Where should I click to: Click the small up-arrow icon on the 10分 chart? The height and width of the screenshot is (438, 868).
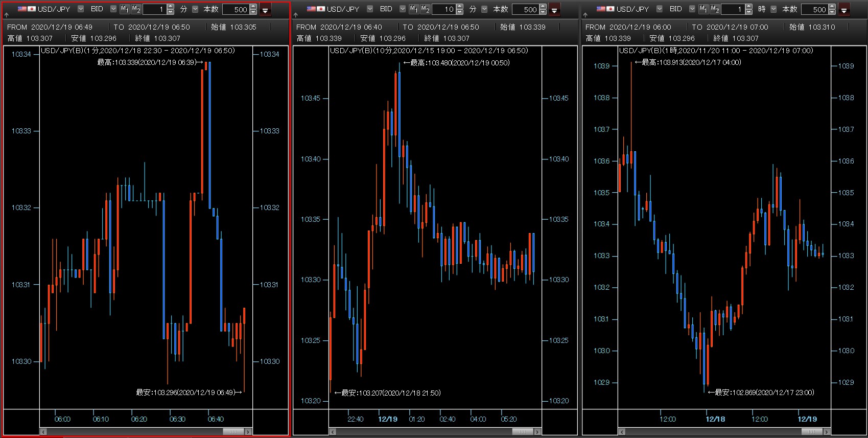pyautogui.click(x=295, y=15)
